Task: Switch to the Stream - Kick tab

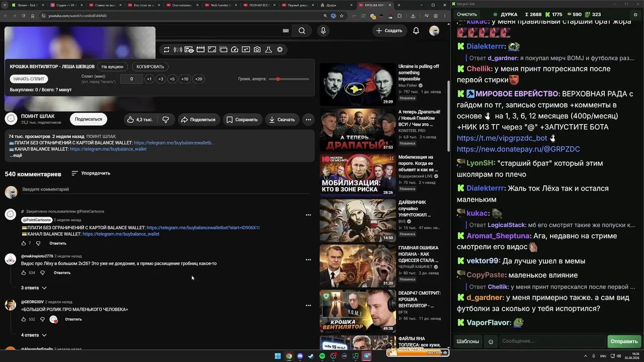Action: coord(29,5)
